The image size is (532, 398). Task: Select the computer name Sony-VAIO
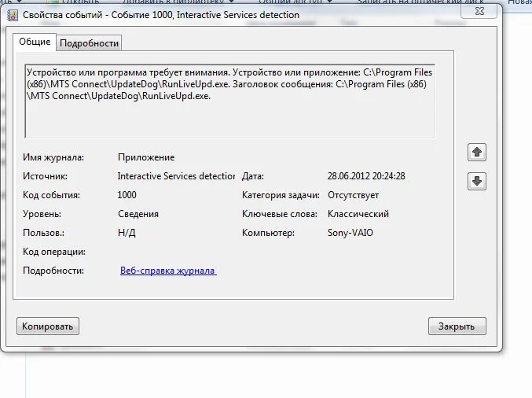click(350, 233)
